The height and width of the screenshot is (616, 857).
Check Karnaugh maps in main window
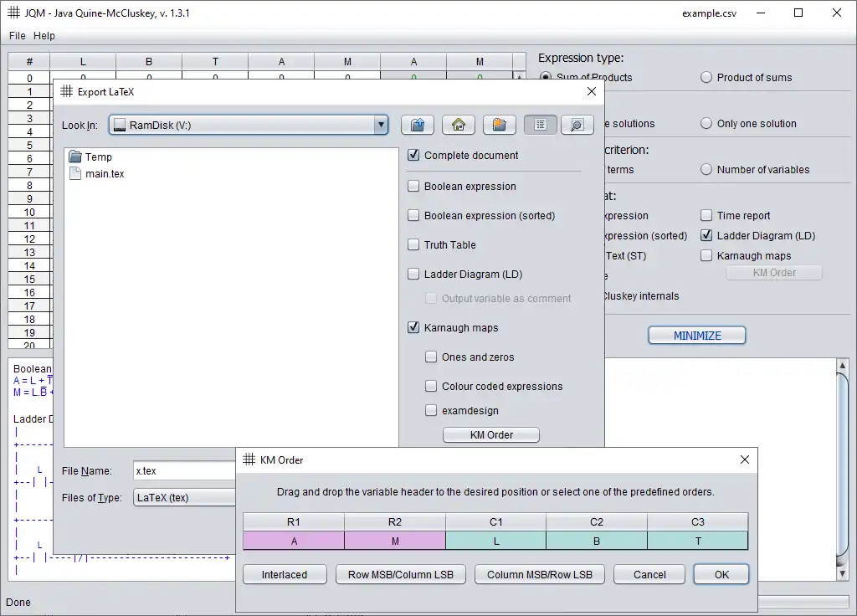706,256
